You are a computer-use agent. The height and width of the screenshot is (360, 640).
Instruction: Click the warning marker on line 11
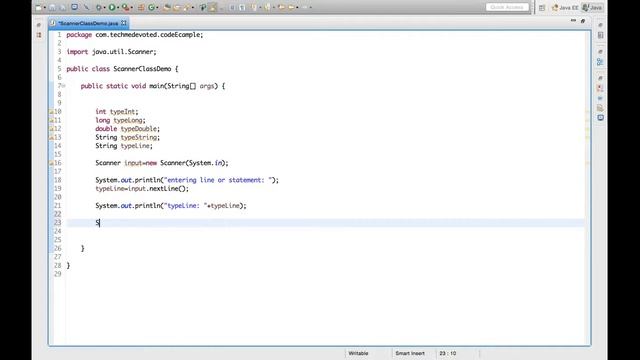[51, 120]
